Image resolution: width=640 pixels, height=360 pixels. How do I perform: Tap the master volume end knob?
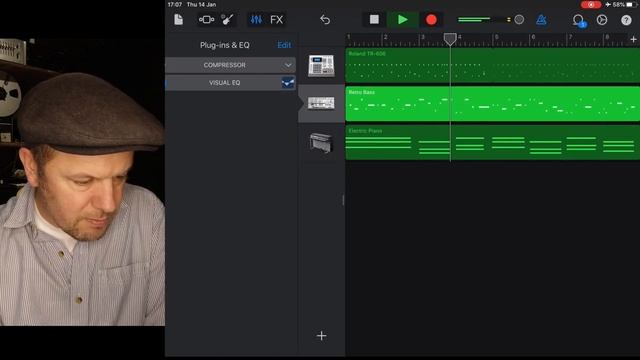(519, 20)
